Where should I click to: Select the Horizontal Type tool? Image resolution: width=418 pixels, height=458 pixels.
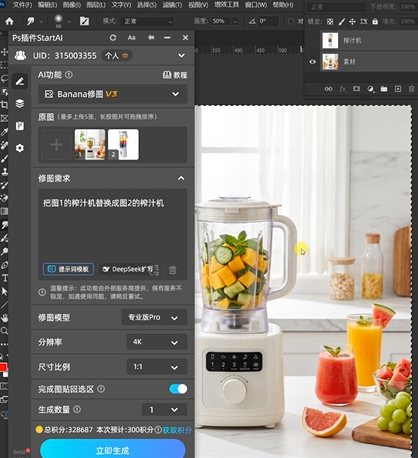5,278
